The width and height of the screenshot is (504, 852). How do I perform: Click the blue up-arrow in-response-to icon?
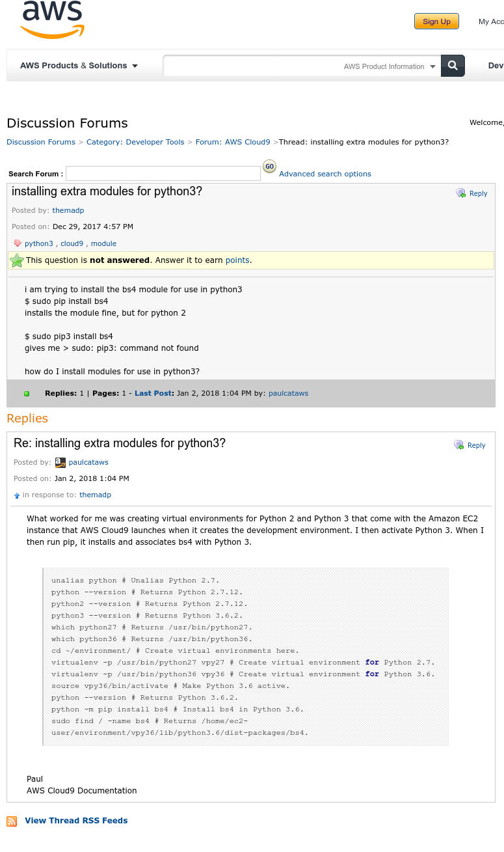pos(17,495)
